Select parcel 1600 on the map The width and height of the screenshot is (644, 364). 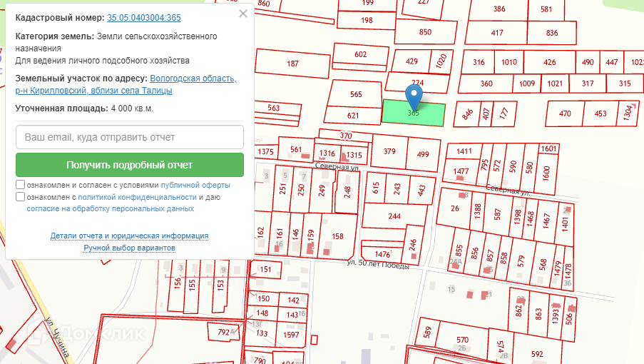[546, 173]
